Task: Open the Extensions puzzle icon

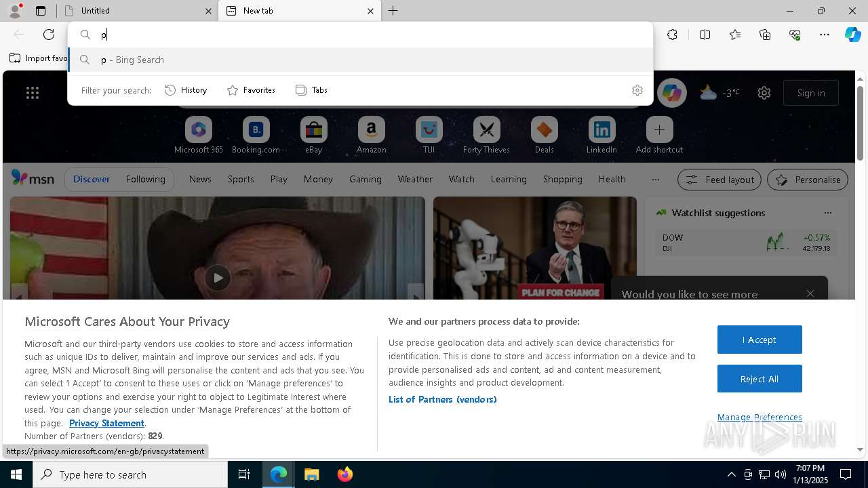Action: tap(672, 35)
